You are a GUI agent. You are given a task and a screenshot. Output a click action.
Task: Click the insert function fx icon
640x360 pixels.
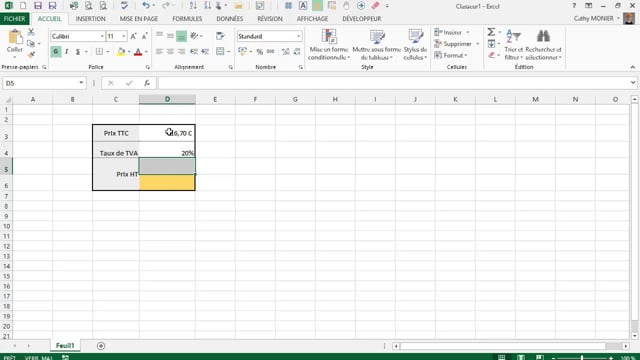[x=147, y=83]
